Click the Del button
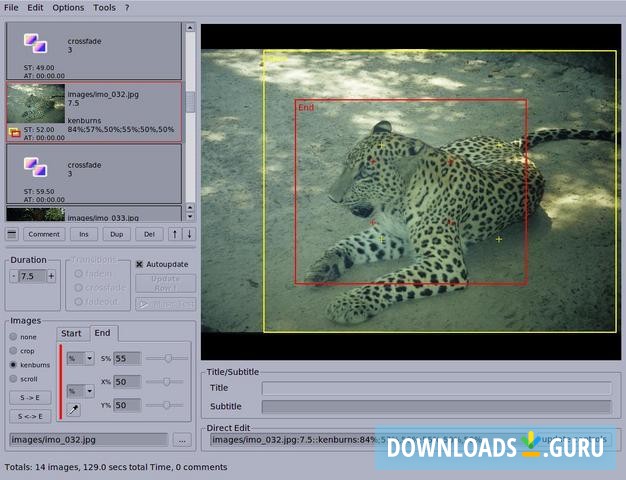The image size is (626, 480). 149,234
